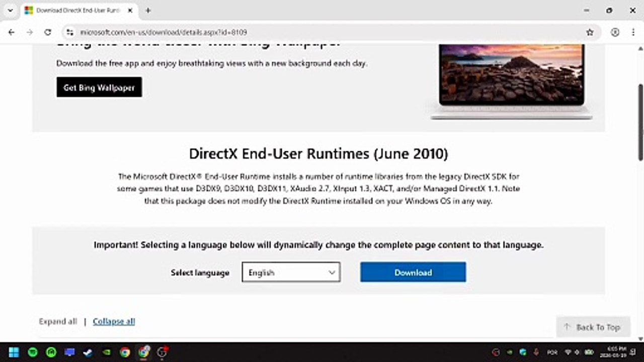
Task: Click the page vertical scrollbar thumb
Action: [640, 122]
